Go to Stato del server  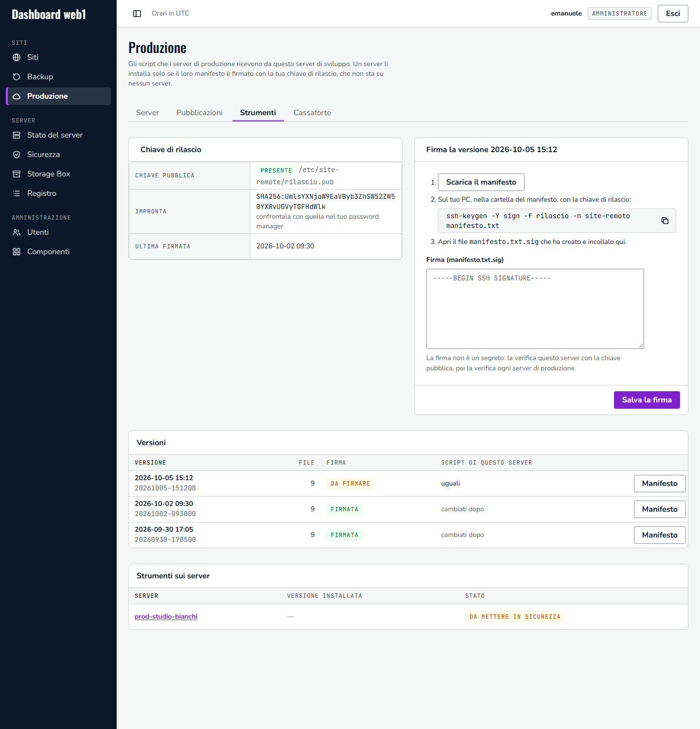tap(58, 135)
